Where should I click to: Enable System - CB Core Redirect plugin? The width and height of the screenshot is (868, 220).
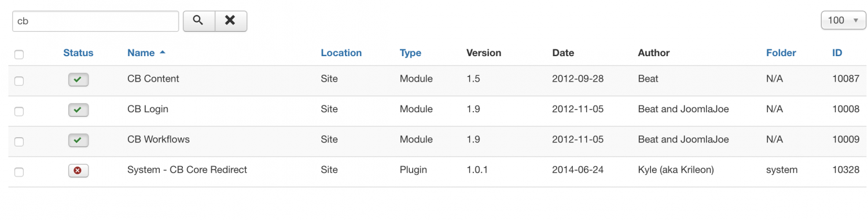point(78,170)
